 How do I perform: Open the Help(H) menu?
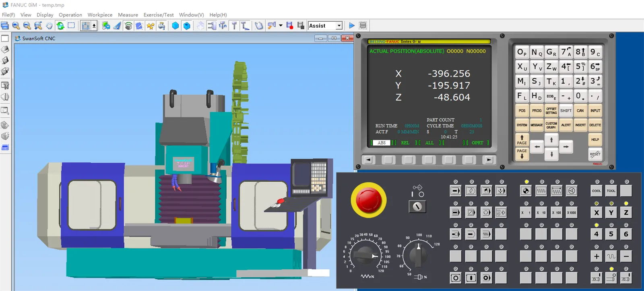tap(218, 15)
